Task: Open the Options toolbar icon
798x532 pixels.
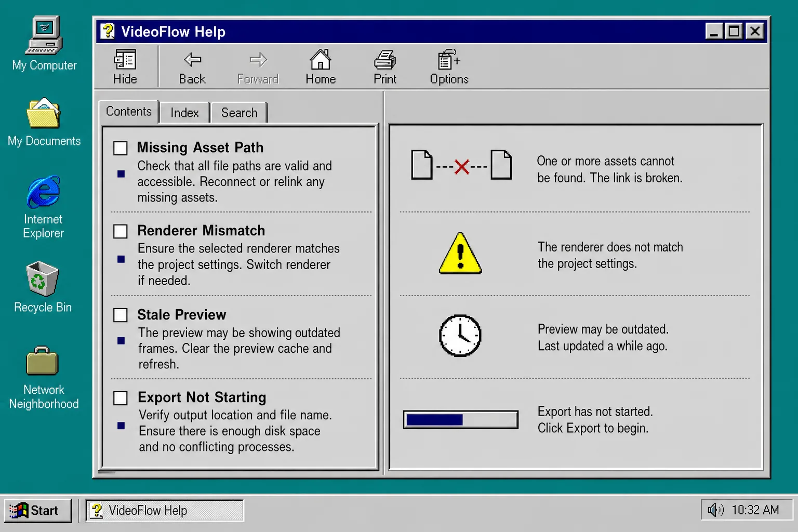Action: (x=449, y=60)
